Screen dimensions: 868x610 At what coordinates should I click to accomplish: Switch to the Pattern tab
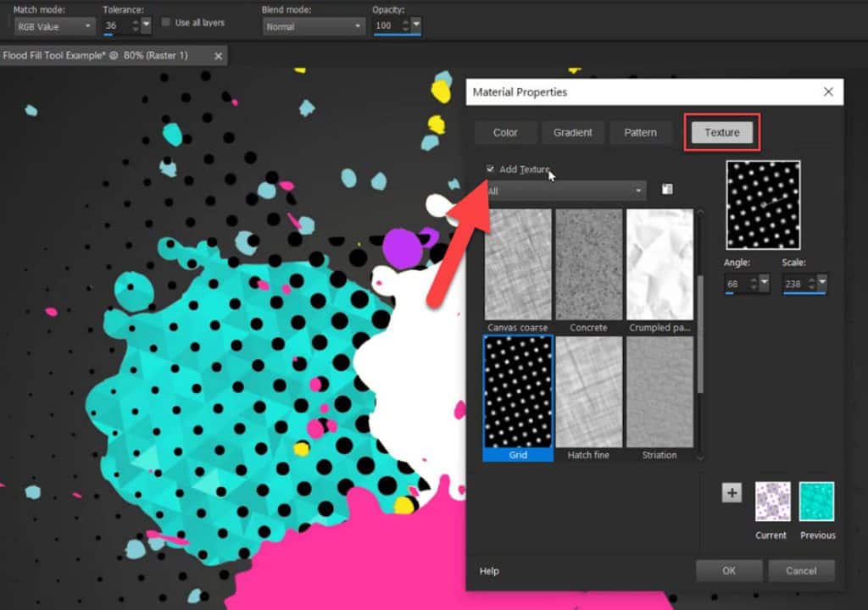pos(641,132)
